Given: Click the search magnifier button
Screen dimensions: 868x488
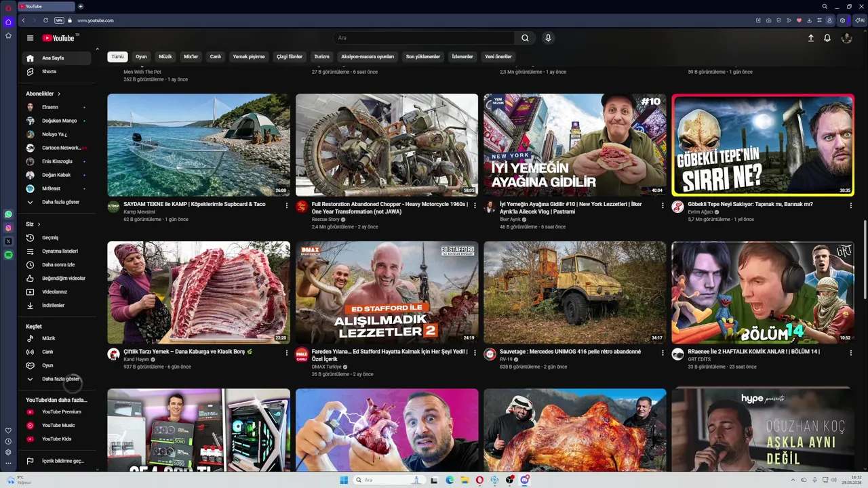Looking at the screenshot, I should tap(525, 38).
